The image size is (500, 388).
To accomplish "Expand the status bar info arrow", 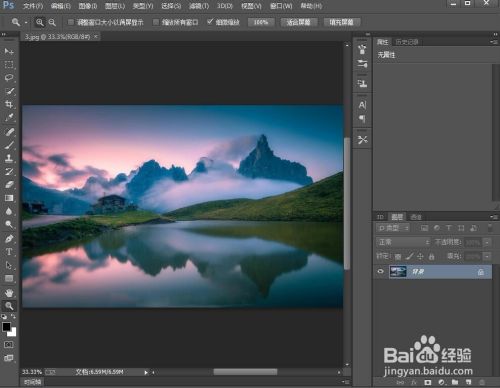I will pos(146,372).
